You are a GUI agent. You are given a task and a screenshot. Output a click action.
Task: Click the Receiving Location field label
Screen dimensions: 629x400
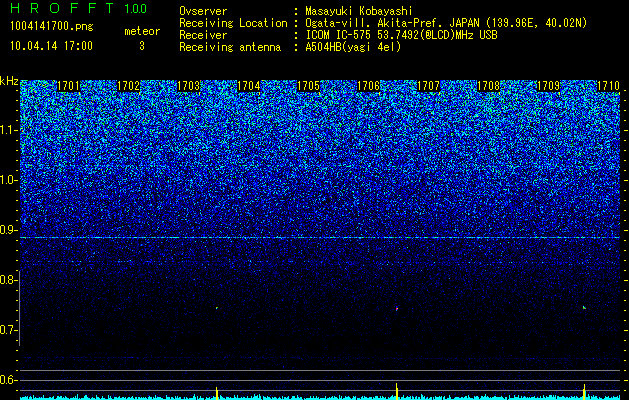pos(233,23)
